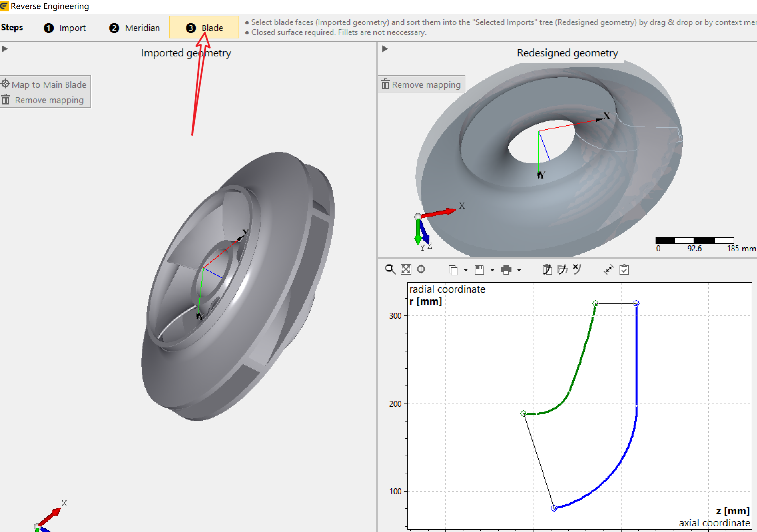Click the Map to Main Blade button

(x=45, y=84)
